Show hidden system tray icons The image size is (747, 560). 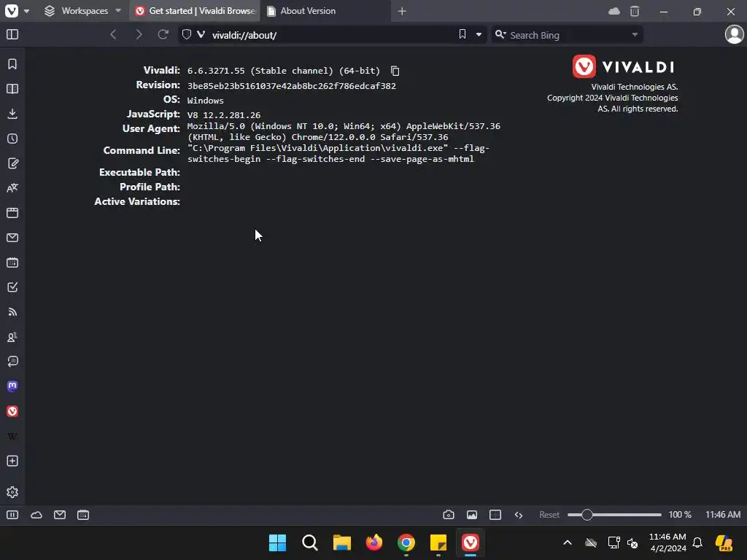click(568, 542)
